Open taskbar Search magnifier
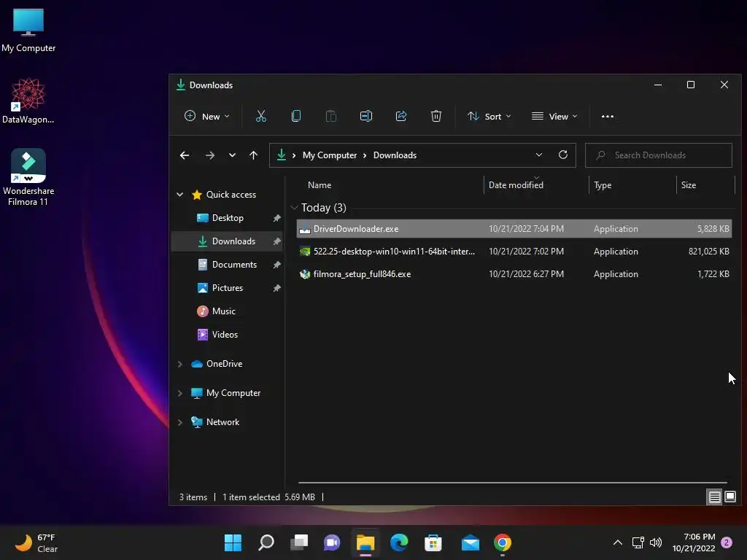The image size is (747, 560). (x=266, y=542)
